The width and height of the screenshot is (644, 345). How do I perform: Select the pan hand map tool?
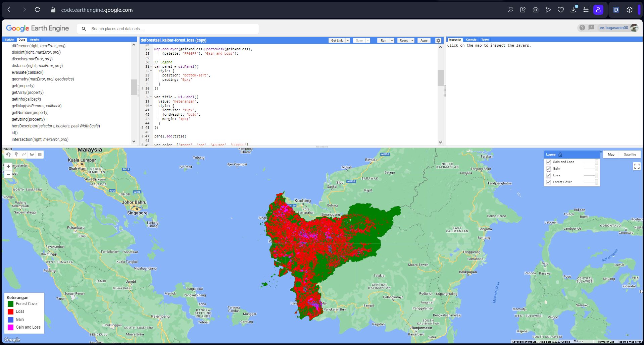8,155
